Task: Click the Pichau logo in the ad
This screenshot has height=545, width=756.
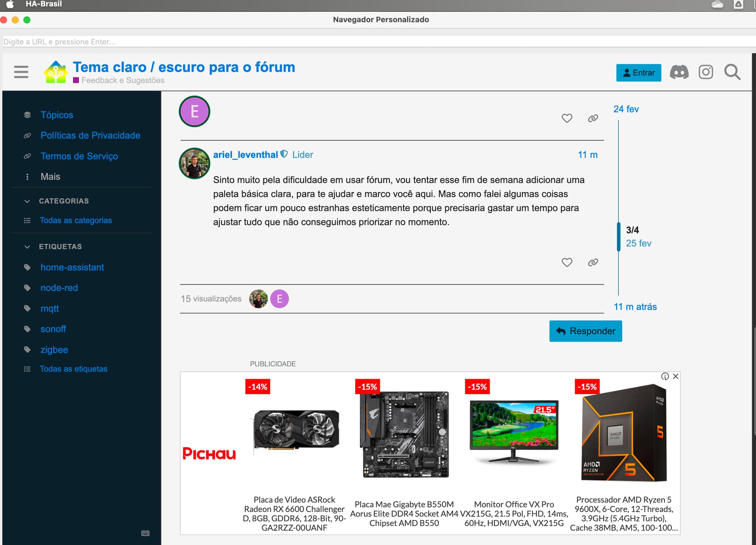Action: (x=209, y=454)
